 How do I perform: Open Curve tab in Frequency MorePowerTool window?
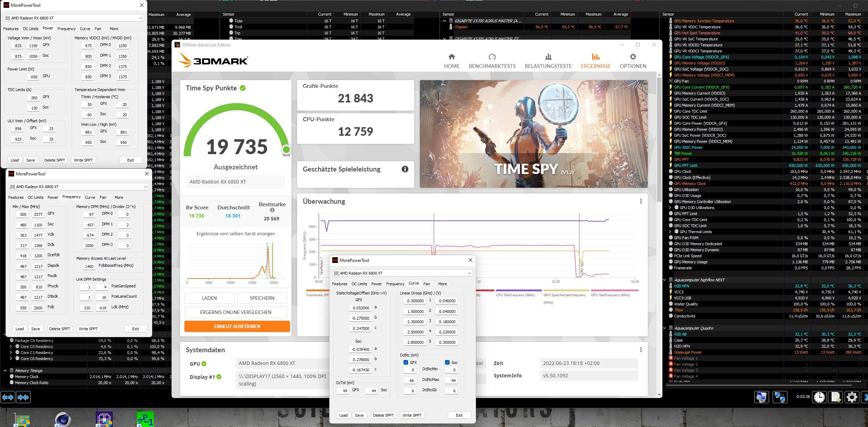coord(90,197)
